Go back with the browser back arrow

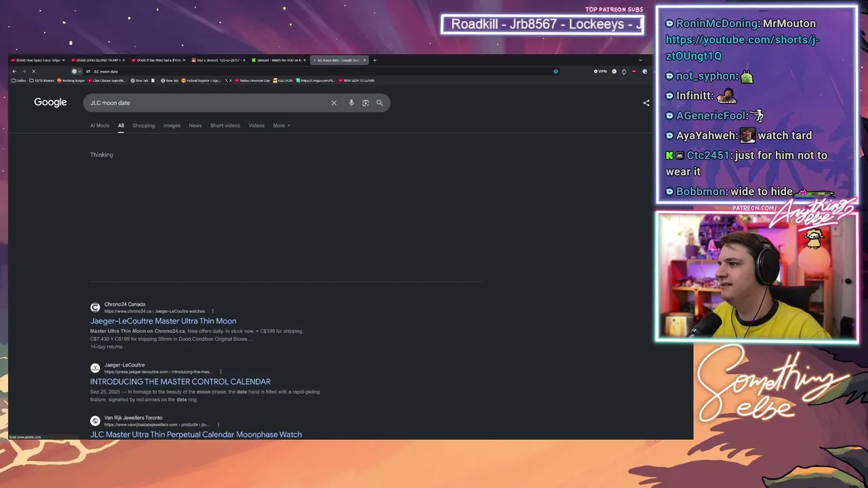pos(14,71)
